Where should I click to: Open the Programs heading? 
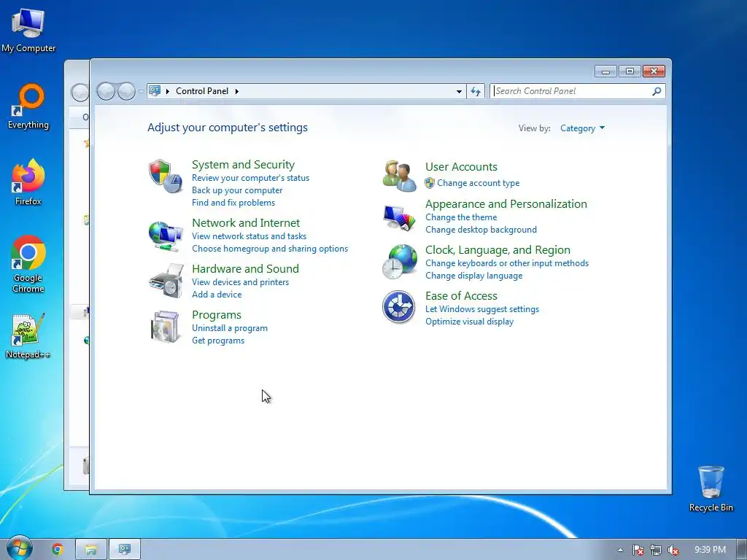coord(217,315)
